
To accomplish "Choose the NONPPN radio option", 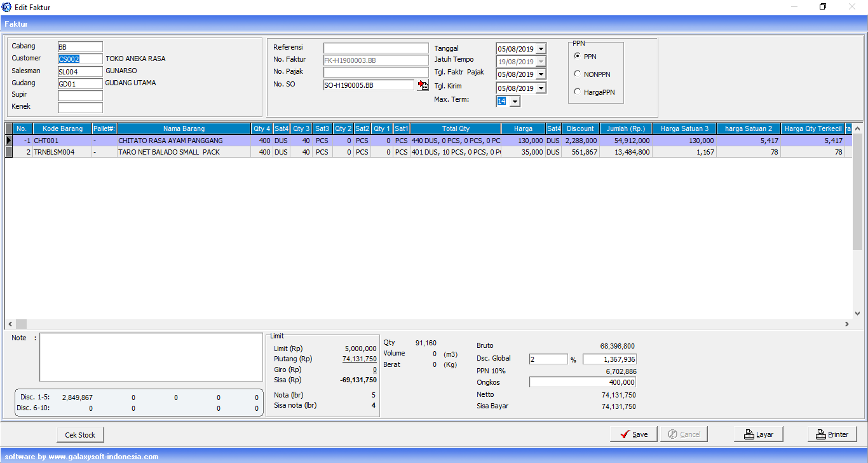I will 578,74.
